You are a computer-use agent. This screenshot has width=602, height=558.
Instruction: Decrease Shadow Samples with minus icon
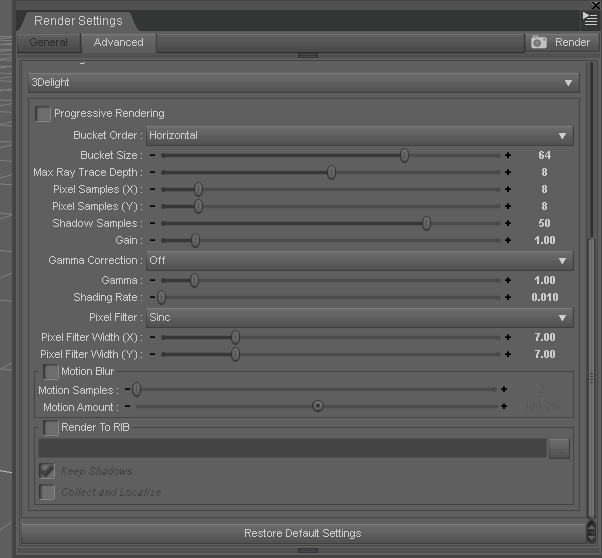[x=152, y=223]
